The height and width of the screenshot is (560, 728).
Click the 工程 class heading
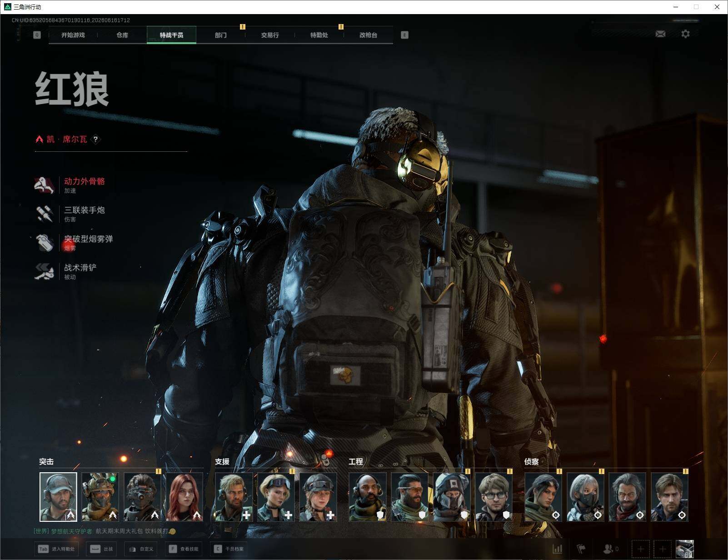click(x=356, y=461)
